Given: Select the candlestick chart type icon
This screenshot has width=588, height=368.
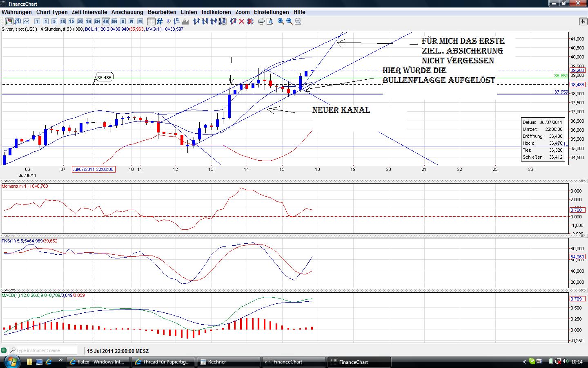Looking at the screenshot, I should [x=9, y=21].
